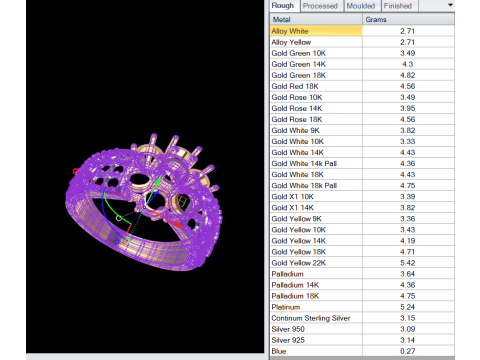Sort by the Metal column header
The height and width of the screenshot is (360, 480).
[x=316, y=19]
